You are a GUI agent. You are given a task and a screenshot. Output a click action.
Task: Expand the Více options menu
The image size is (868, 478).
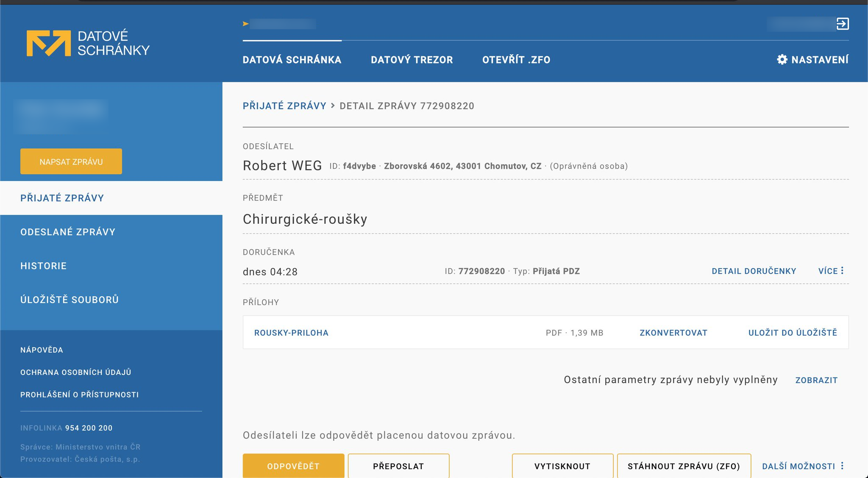coord(831,271)
